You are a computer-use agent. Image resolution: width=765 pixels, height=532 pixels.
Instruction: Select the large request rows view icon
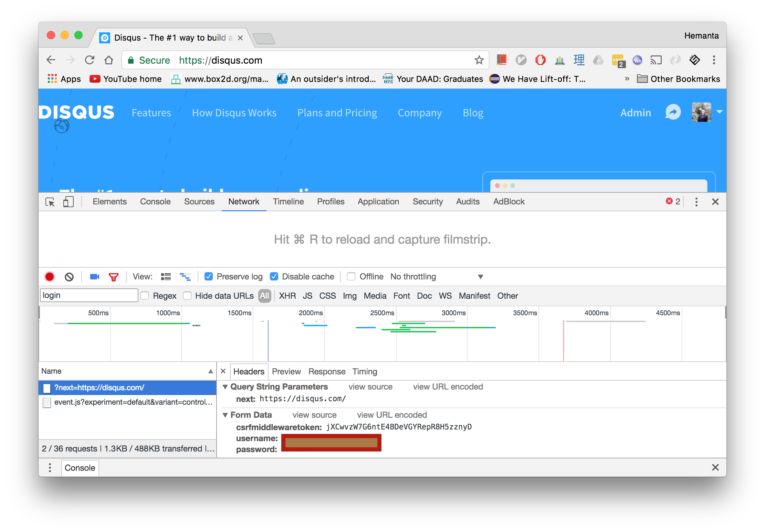[x=166, y=277]
